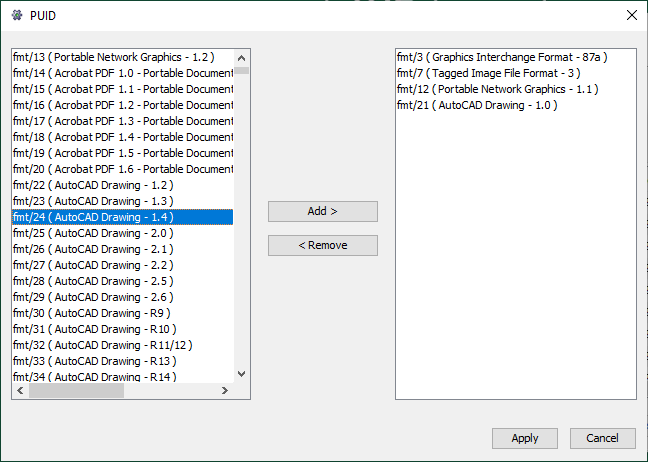Close the PUID dialog
Viewport: 648px width, 462px height.
click(631, 15)
